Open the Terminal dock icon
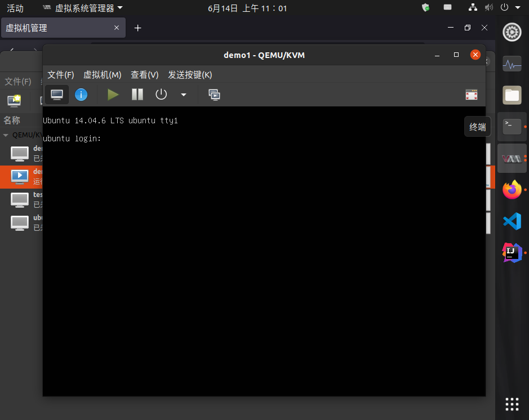The image size is (529, 420). click(x=512, y=127)
